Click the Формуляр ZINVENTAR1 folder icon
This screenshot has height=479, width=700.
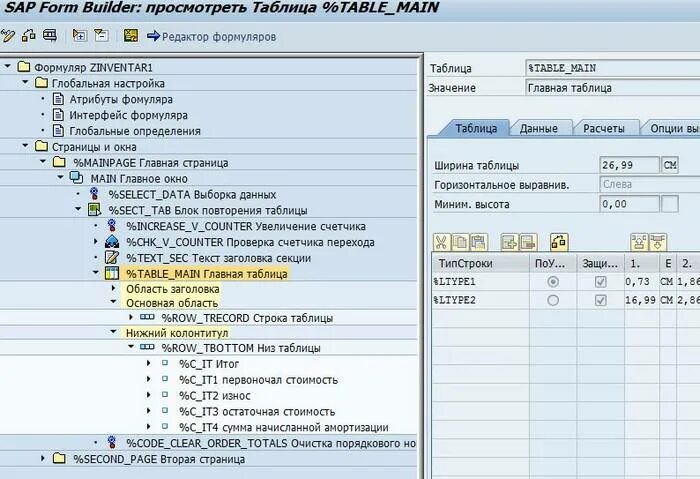click(x=24, y=67)
